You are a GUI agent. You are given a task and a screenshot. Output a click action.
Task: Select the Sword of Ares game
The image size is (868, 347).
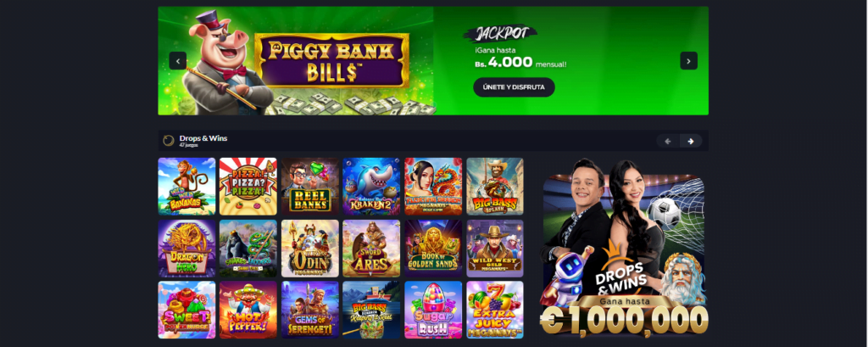click(371, 249)
